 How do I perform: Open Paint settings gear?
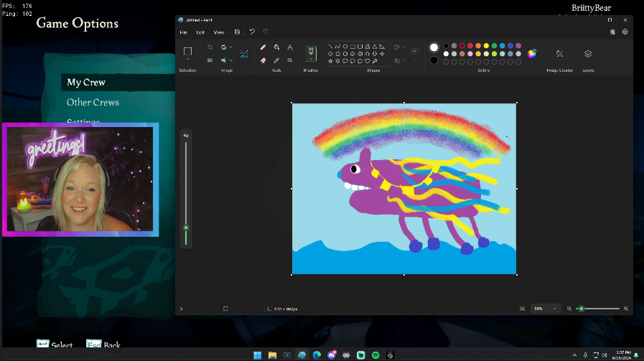tap(625, 32)
